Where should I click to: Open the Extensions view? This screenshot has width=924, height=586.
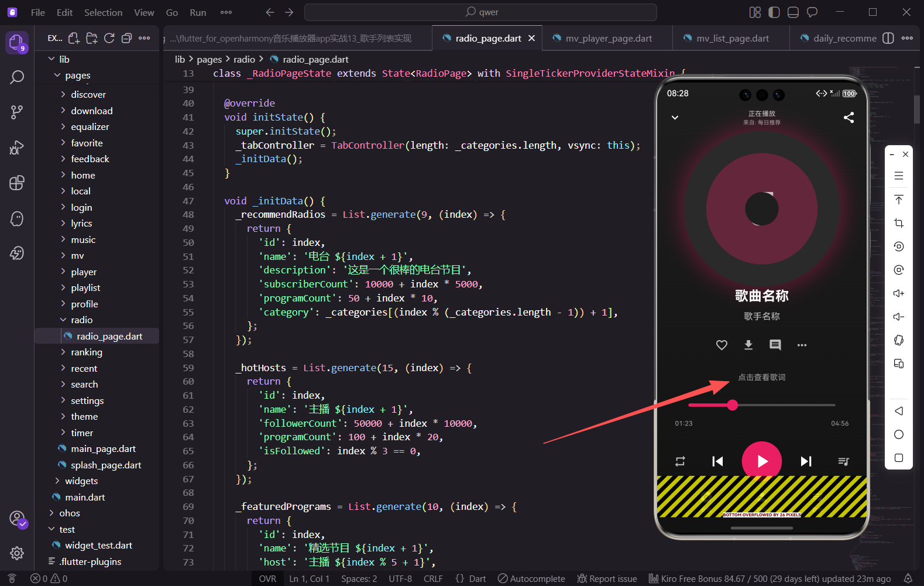(x=17, y=183)
